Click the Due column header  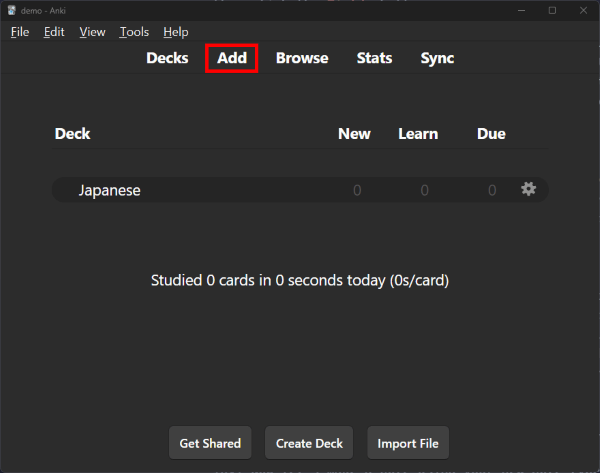[x=491, y=134]
